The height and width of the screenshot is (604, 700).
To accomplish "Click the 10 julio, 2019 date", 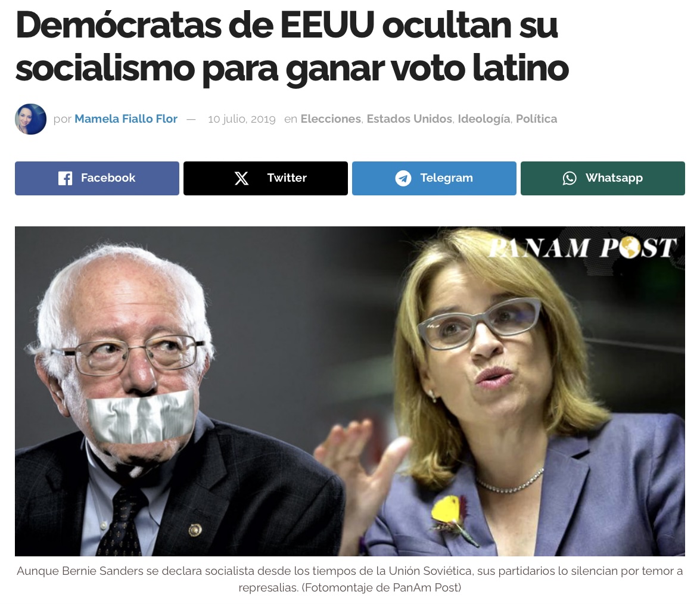I will coord(241,119).
